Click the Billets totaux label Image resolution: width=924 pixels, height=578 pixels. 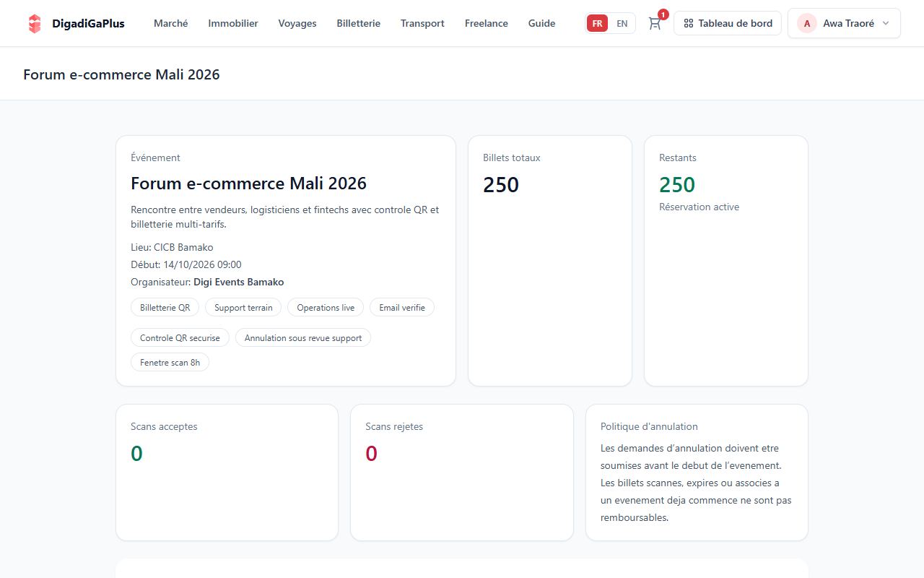point(512,158)
